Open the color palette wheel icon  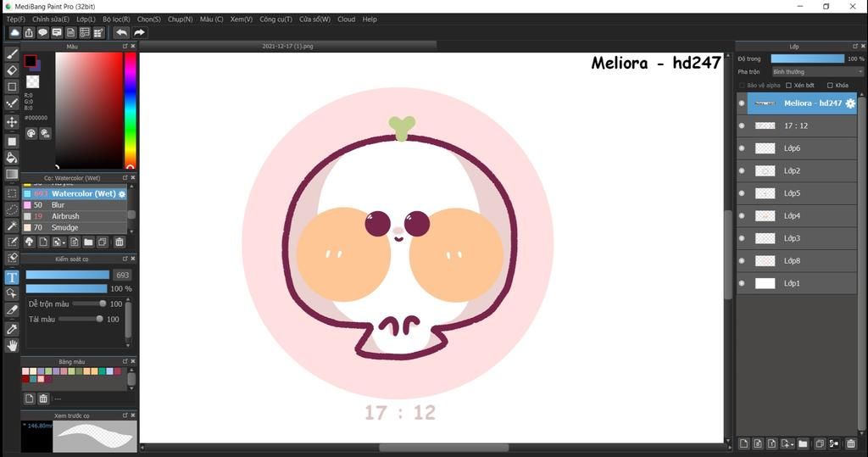click(x=31, y=133)
